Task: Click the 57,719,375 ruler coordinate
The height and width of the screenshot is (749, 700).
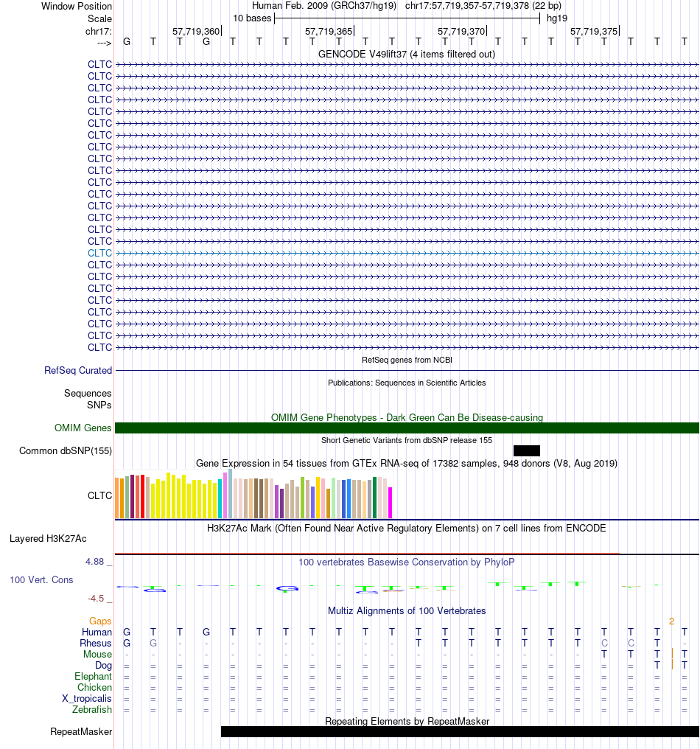Action: point(594,32)
